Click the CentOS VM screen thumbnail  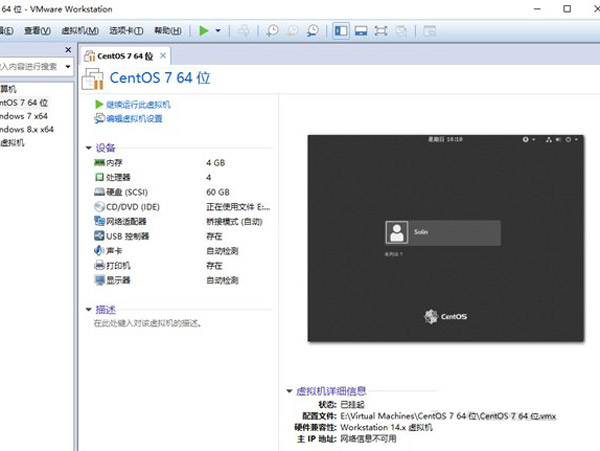click(x=446, y=238)
